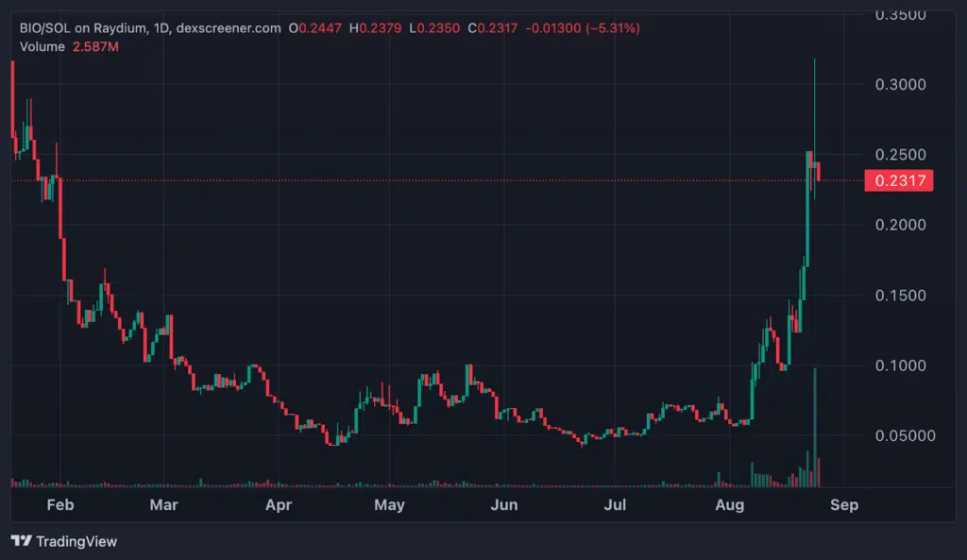
Task: Select the Feb axis label
Action: 60,505
